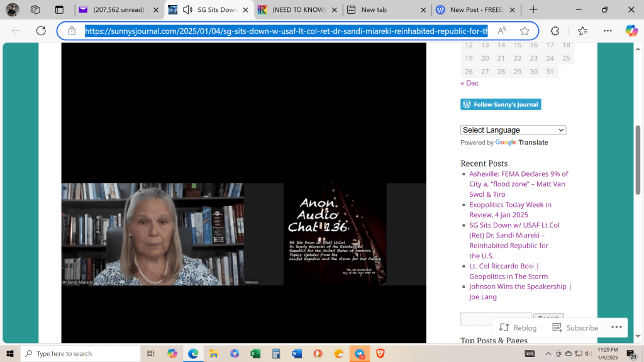The width and height of the screenshot is (644, 362).
Task: Open Brave browser from taskbar
Action: pos(380,354)
